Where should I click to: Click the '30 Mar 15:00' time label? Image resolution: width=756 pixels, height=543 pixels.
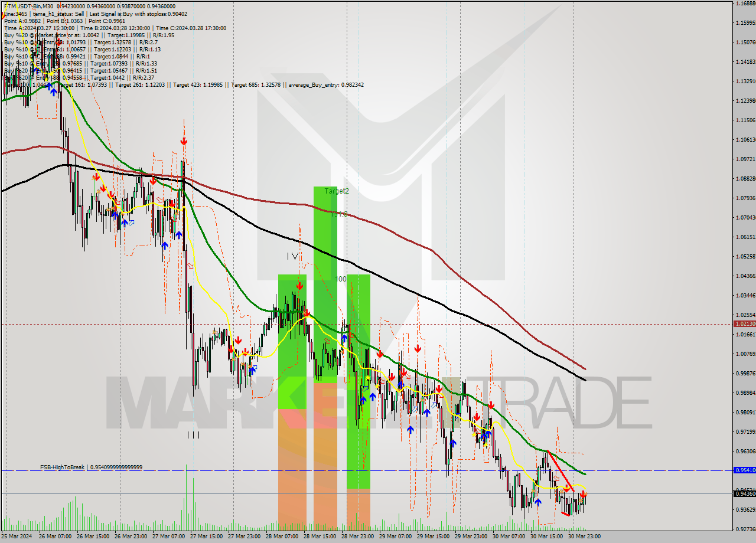[x=546, y=537]
